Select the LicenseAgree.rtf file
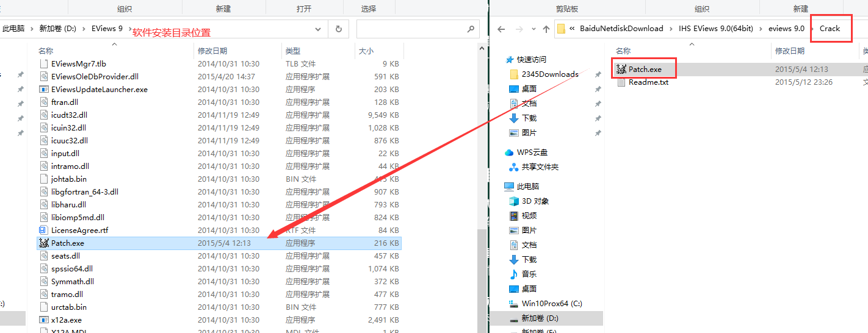868x333 pixels. [79, 230]
